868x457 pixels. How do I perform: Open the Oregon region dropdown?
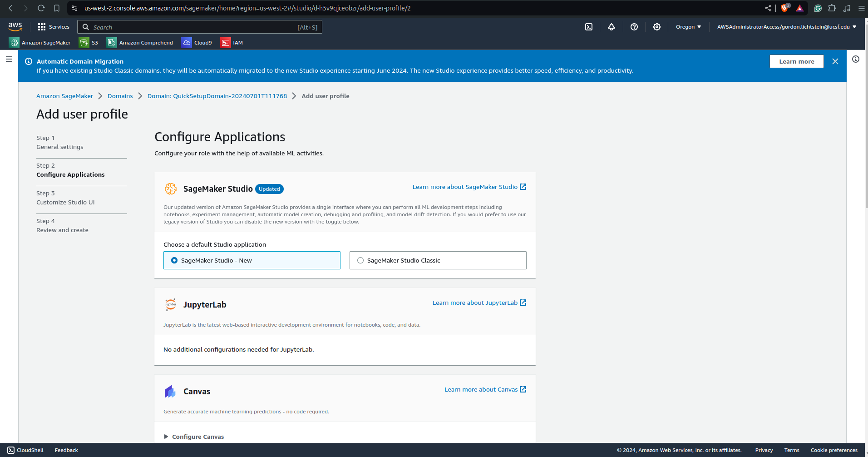click(x=688, y=27)
